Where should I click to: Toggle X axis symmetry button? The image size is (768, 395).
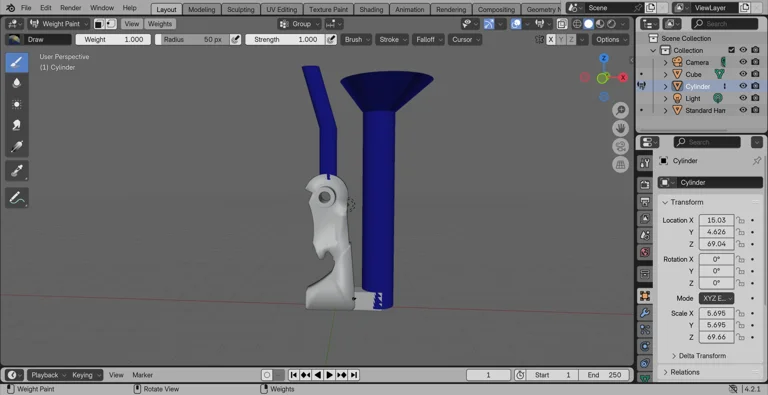551,40
